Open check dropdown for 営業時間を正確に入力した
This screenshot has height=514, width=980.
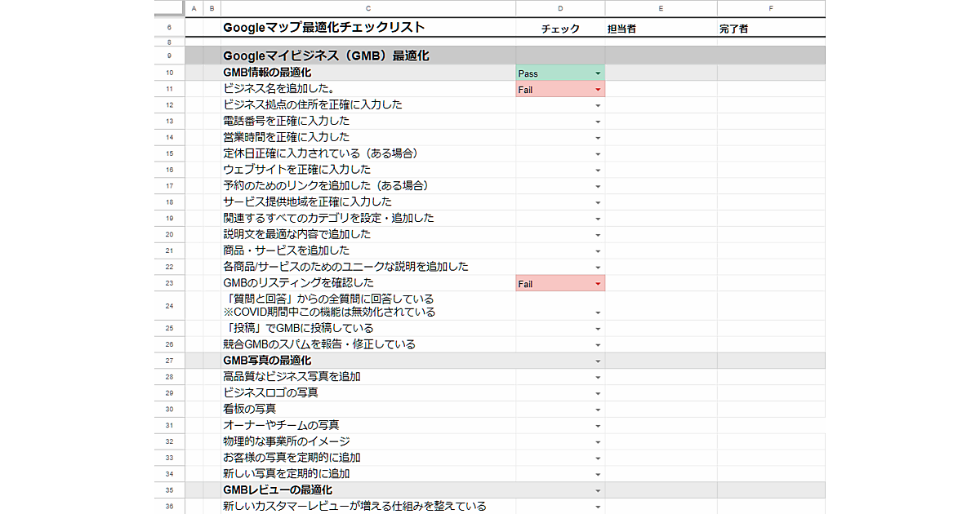click(598, 138)
